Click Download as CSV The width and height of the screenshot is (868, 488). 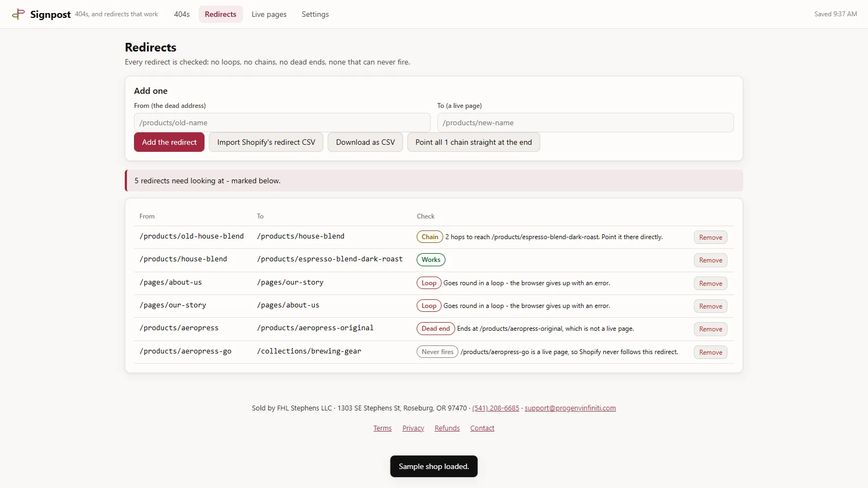pos(365,142)
